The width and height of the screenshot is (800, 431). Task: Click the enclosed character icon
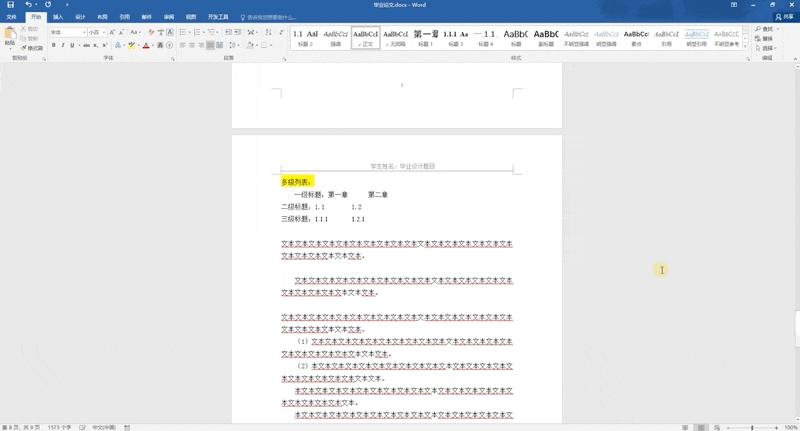tap(169, 45)
